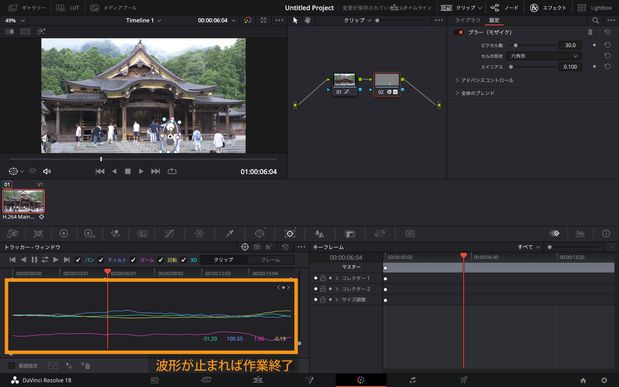Reset the tracker palette

point(285,247)
